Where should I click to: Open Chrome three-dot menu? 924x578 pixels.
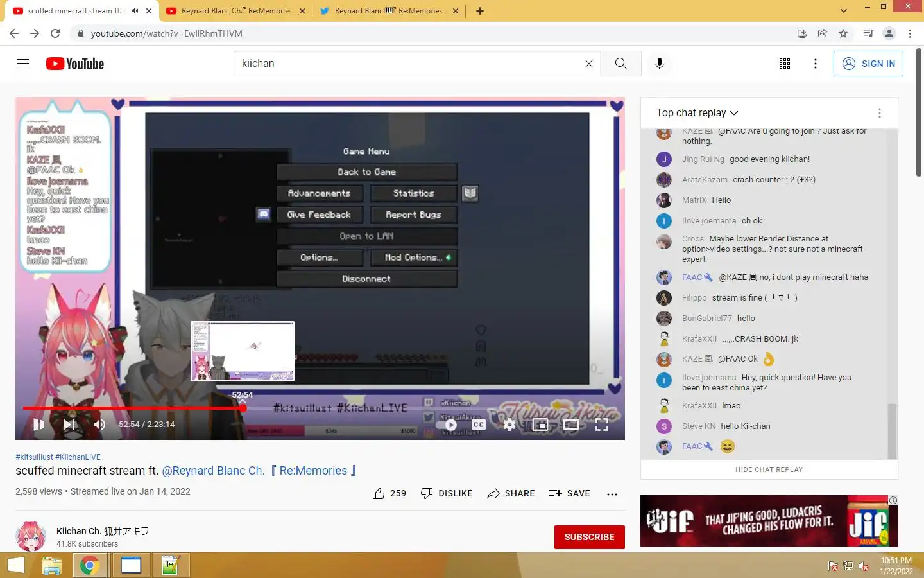[x=910, y=33]
